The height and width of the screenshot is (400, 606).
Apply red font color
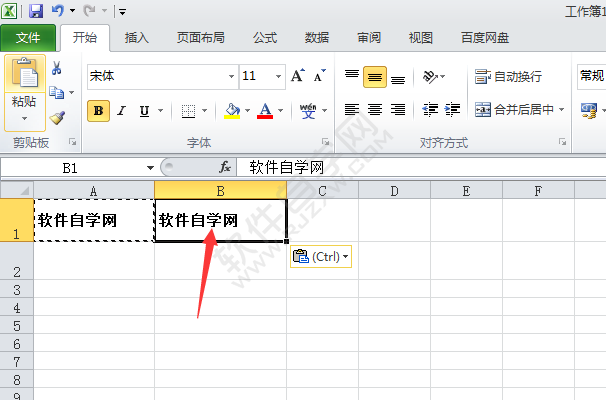click(265, 111)
